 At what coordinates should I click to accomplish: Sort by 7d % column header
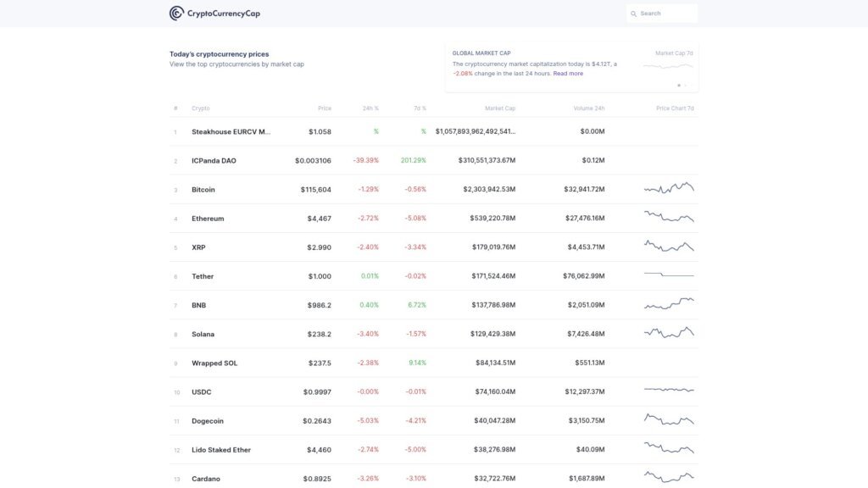[418, 108]
